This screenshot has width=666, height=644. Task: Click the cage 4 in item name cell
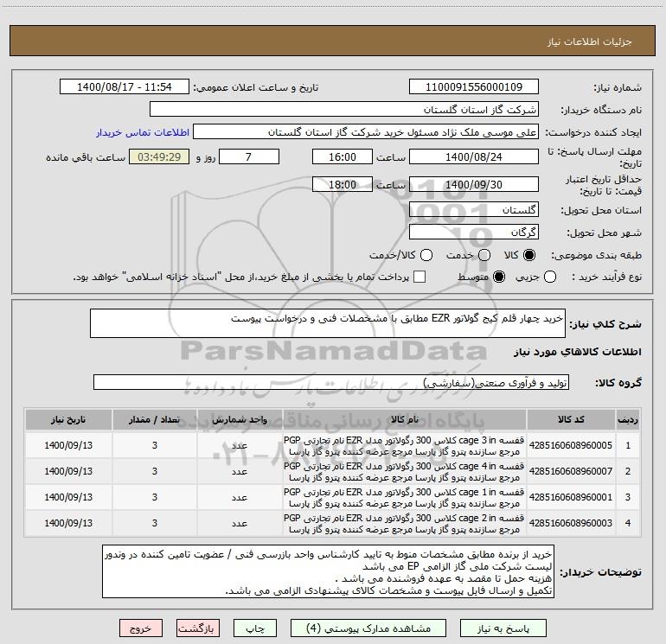[405, 471]
